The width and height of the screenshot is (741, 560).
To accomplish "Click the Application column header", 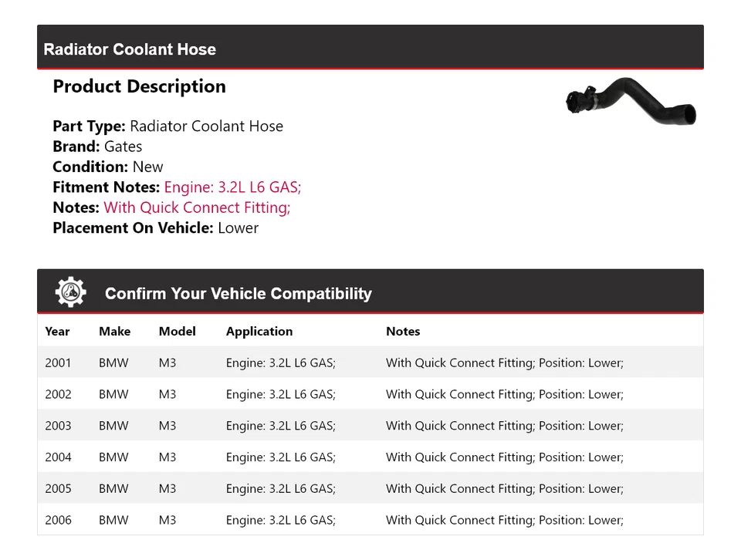I will (259, 331).
